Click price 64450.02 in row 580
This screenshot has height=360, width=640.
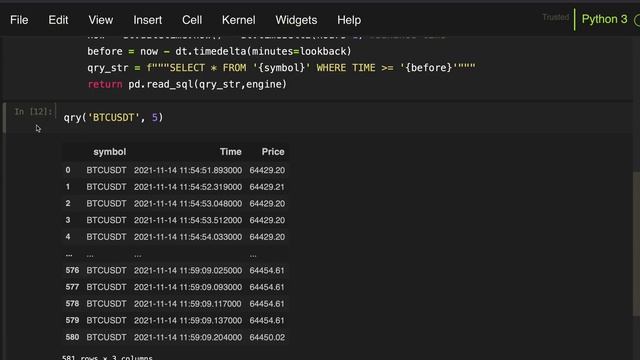click(267, 338)
